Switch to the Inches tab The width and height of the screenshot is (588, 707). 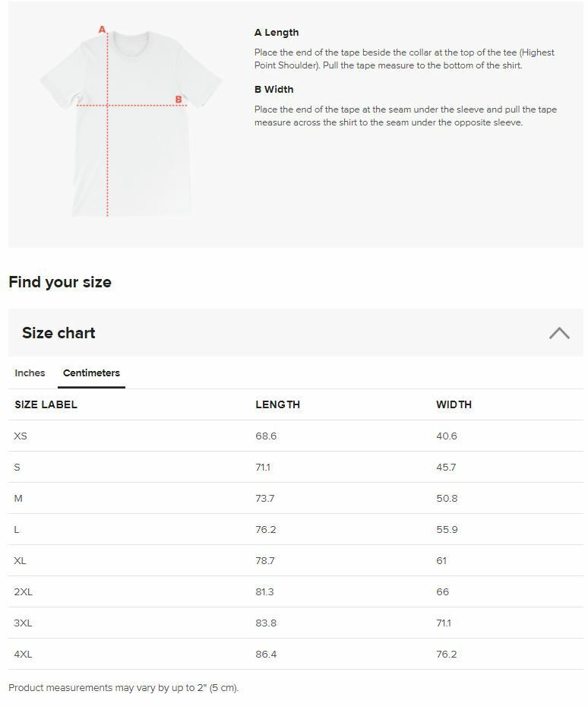coord(30,373)
